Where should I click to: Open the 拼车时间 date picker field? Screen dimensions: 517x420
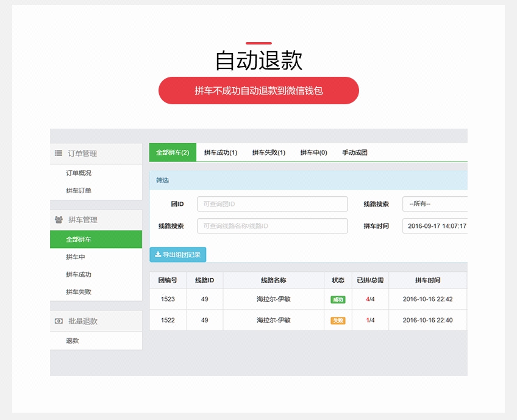tap(434, 226)
